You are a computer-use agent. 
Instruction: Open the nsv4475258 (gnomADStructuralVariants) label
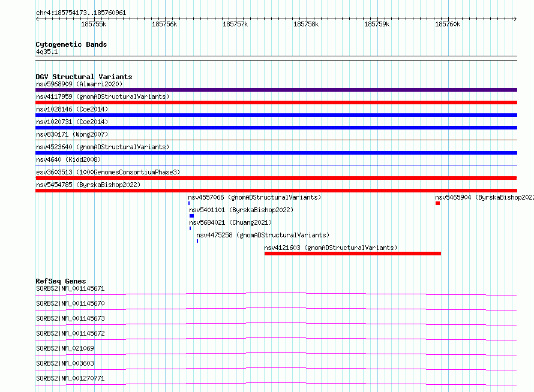[x=263, y=235]
